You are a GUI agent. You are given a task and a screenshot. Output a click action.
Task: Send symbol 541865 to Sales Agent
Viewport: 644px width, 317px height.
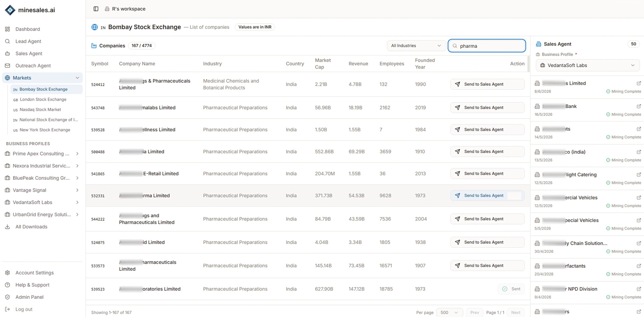[x=487, y=174]
